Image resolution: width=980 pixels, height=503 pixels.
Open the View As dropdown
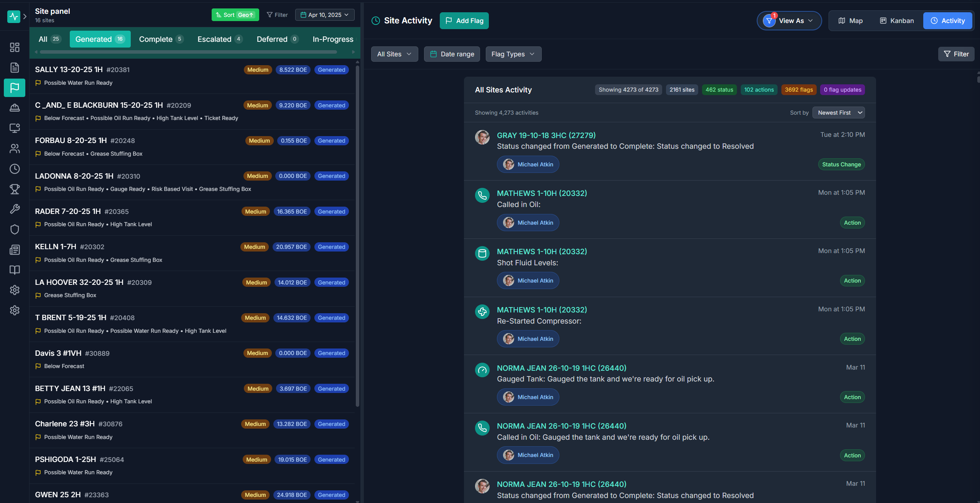(789, 21)
